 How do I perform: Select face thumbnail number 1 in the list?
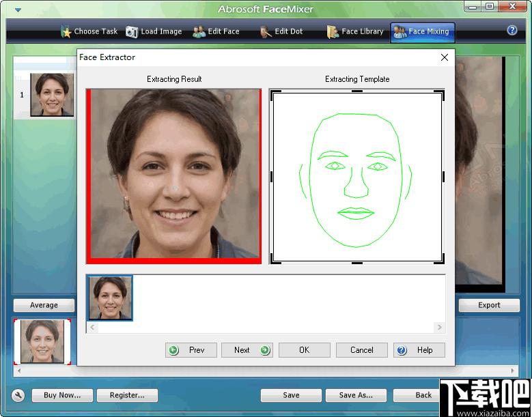52,95
